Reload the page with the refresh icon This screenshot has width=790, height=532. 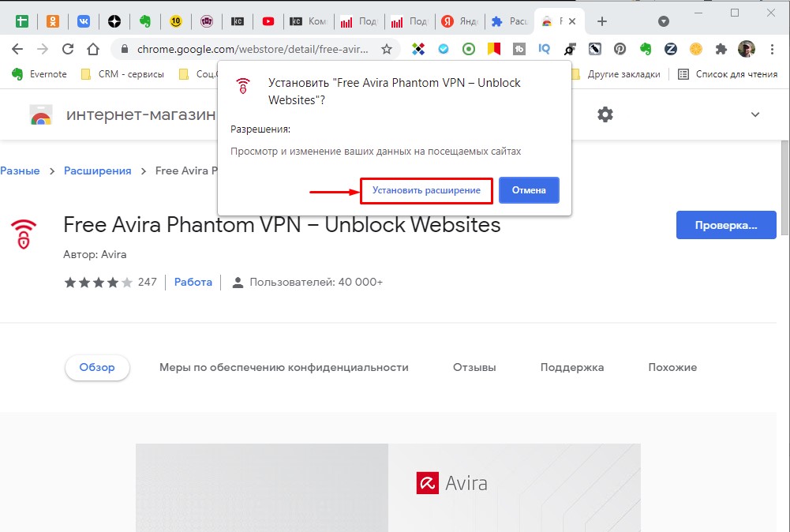click(68, 49)
